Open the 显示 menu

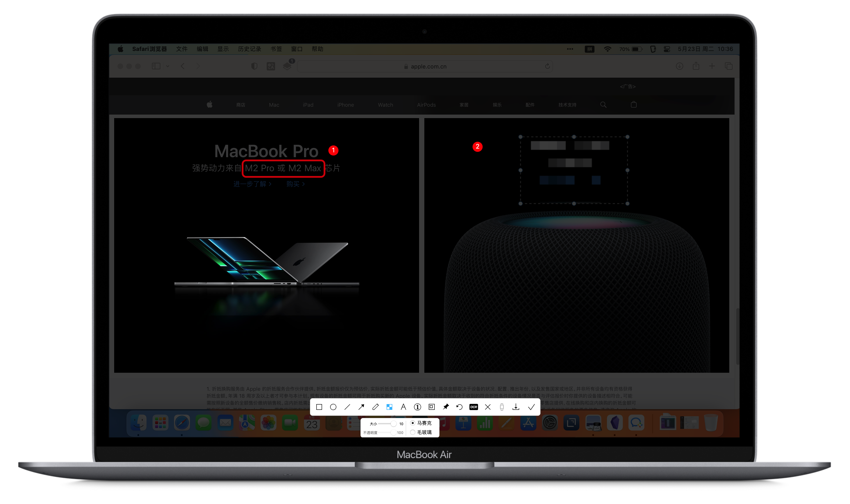pyautogui.click(x=223, y=49)
